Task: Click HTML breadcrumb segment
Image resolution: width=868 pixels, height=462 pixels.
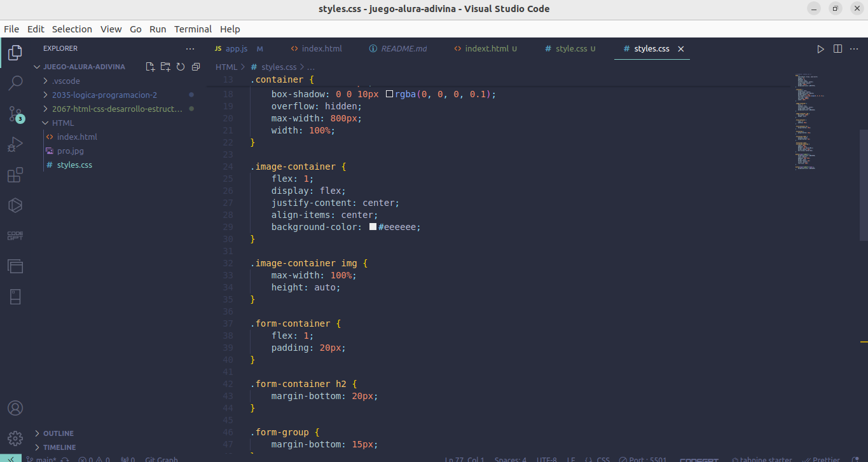Action: [x=226, y=67]
